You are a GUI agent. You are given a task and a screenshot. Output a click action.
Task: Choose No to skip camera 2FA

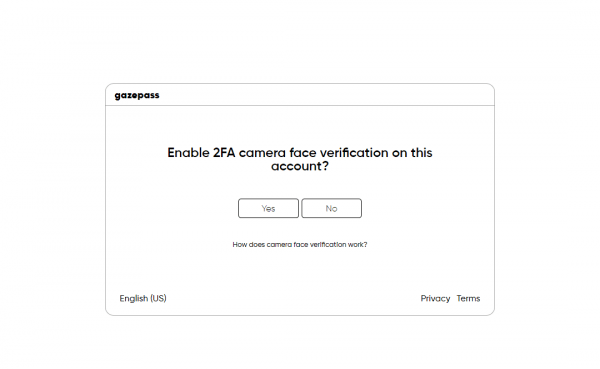pos(331,208)
